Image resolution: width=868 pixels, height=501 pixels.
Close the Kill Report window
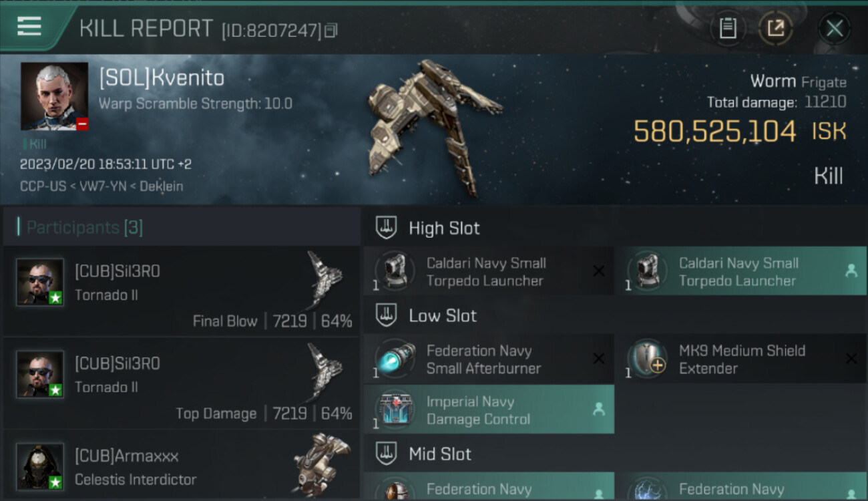pos(834,28)
